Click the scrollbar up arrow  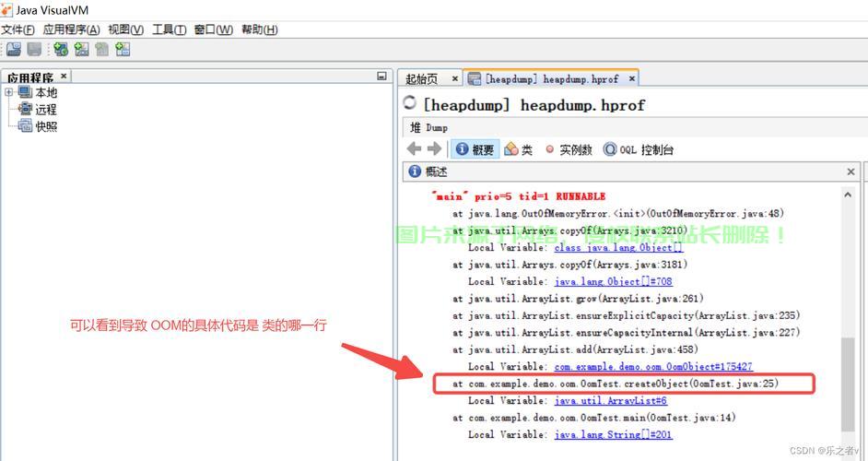pos(848,195)
